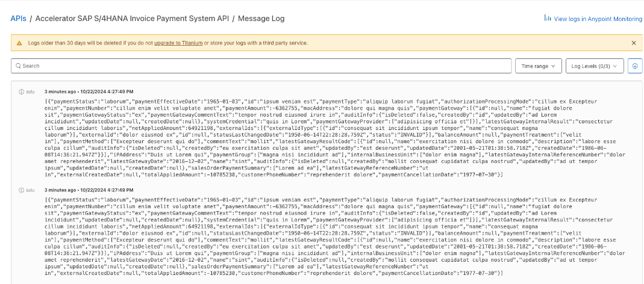Click the warning triangle icon in banner
The width and height of the screenshot is (644, 284).
click(19, 43)
